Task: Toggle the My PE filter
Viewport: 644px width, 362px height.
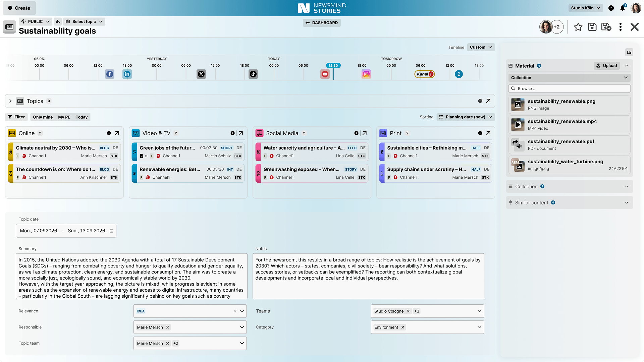Action: coord(64,117)
